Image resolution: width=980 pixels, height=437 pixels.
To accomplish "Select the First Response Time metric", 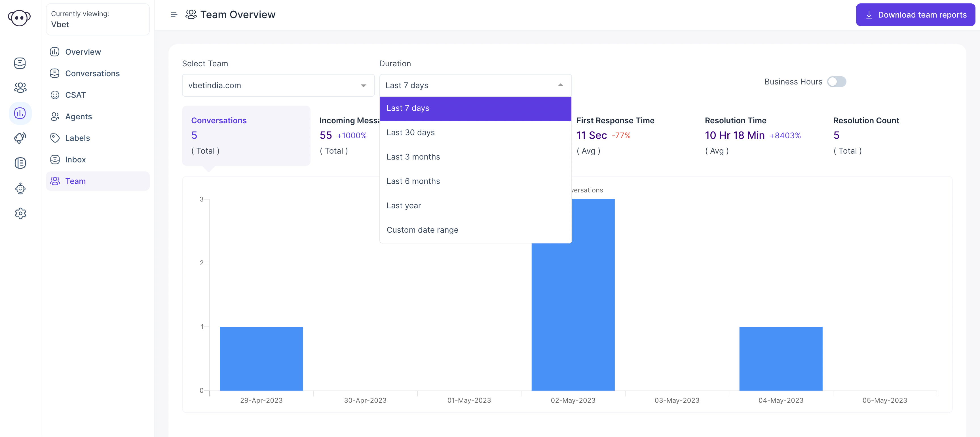I will point(631,135).
